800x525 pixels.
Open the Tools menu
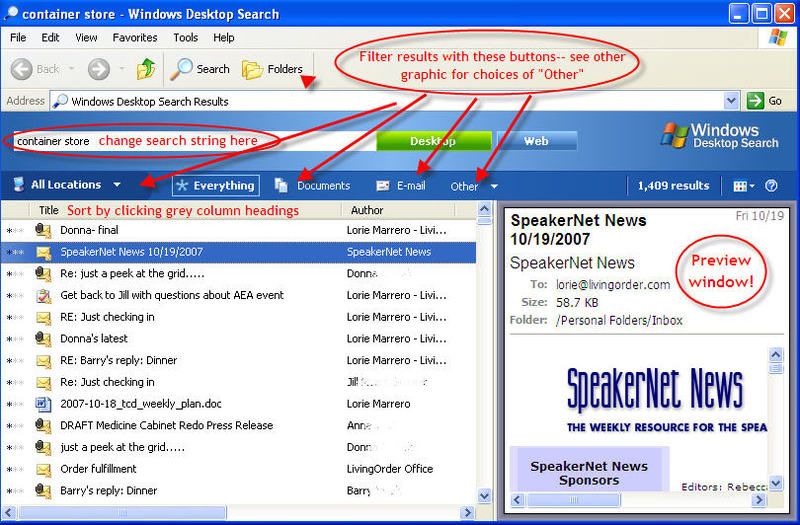coord(185,38)
